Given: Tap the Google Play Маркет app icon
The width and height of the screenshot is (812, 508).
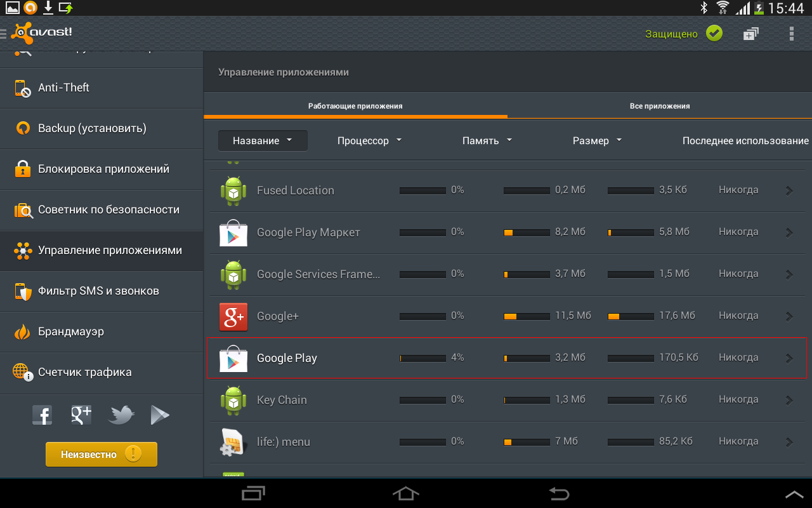Looking at the screenshot, I should 233,232.
